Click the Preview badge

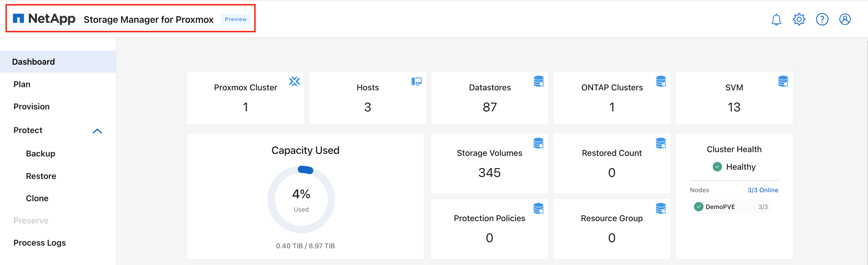pyautogui.click(x=235, y=19)
